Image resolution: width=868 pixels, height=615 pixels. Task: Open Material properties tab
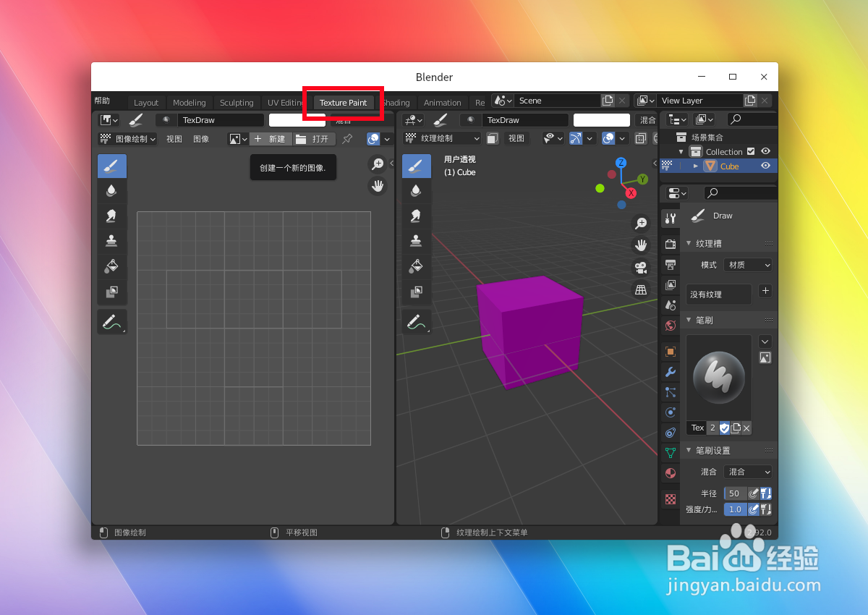coord(671,473)
